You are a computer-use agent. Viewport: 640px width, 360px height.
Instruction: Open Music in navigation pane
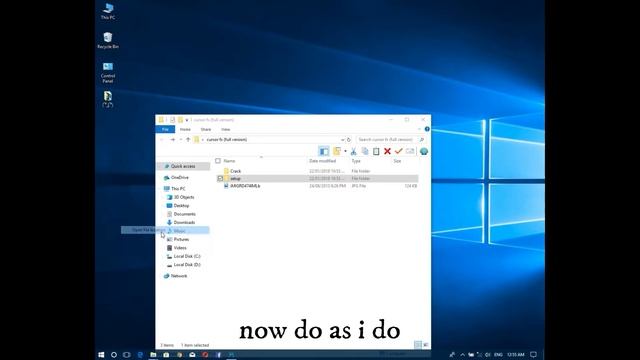pos(179,231)
